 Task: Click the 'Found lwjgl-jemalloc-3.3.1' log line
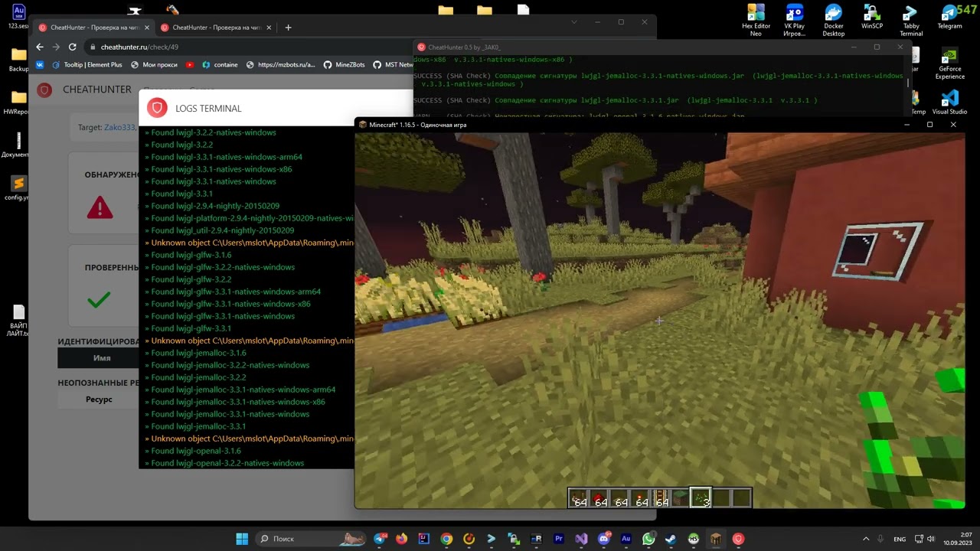click(195, 426)
